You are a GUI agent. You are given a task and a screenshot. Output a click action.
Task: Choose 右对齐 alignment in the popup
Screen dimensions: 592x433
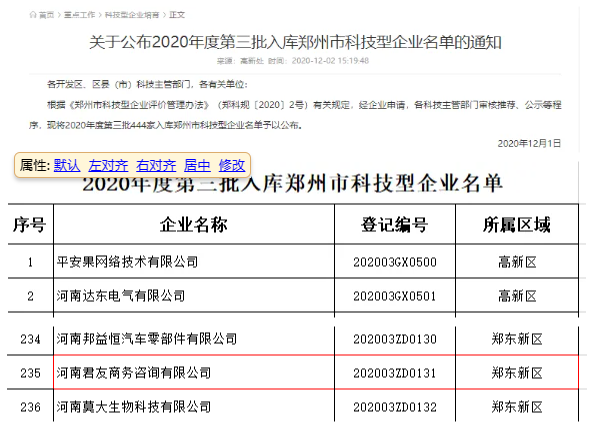click(x=156, y=165)
